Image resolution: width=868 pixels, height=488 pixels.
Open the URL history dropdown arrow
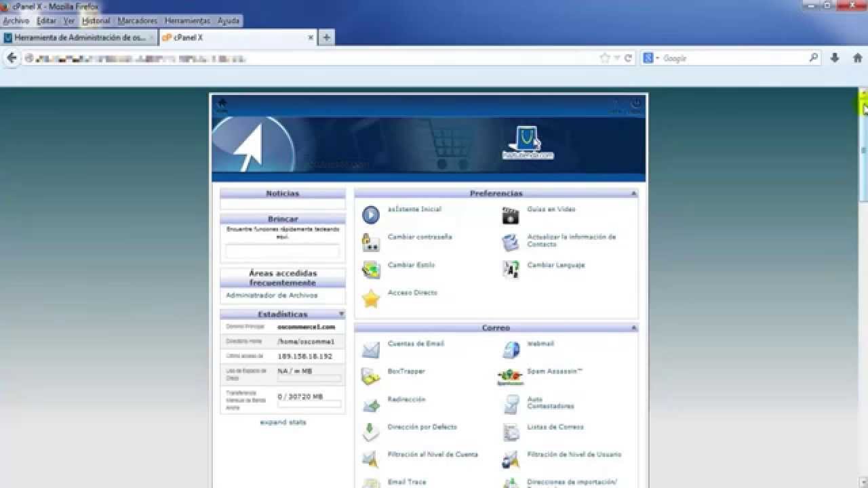pyautogui.click(x=617, y=58)
